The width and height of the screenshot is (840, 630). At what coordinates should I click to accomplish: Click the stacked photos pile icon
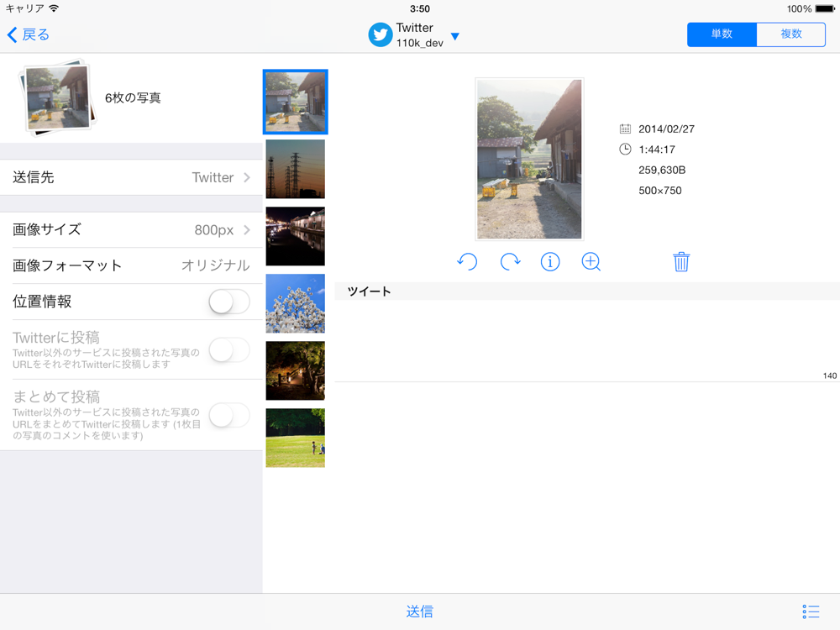(x=57, y=97)
